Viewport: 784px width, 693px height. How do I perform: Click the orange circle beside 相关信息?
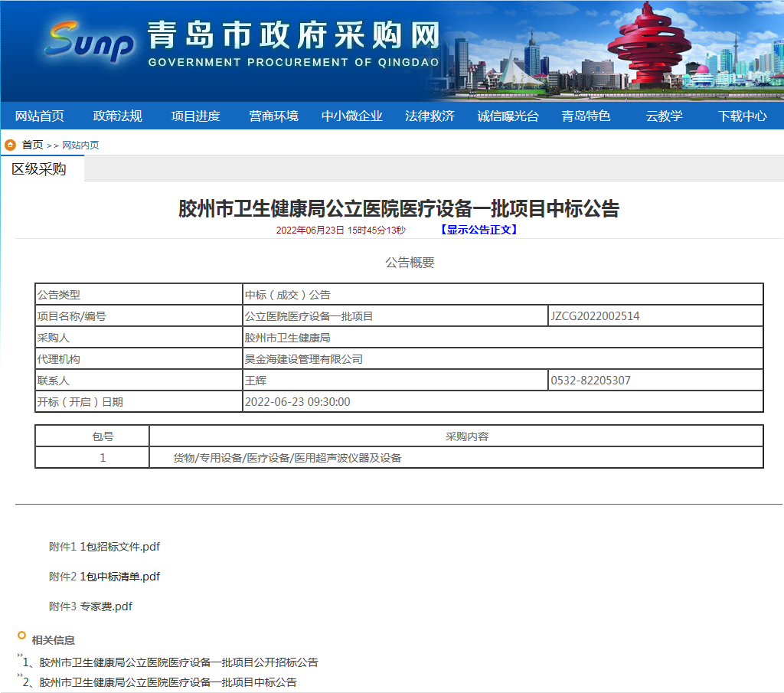click(x=21, y=635)
